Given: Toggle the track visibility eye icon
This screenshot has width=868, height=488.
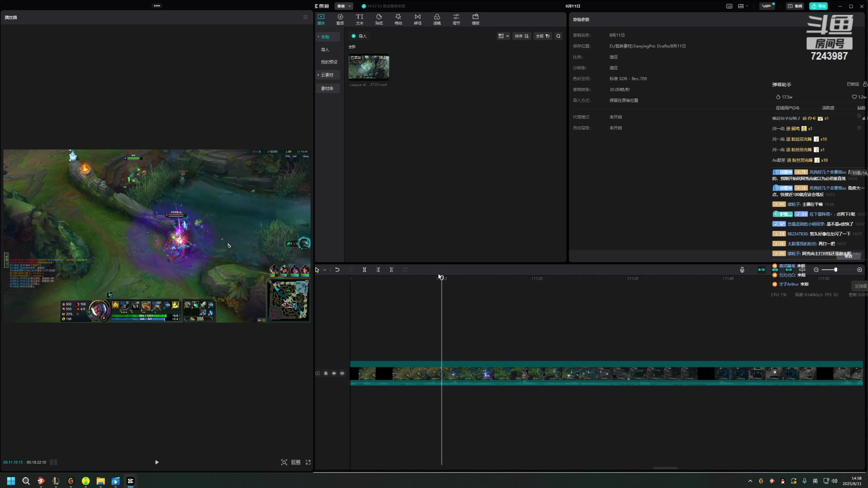Looking at the screenshot, I should (334, 373).
